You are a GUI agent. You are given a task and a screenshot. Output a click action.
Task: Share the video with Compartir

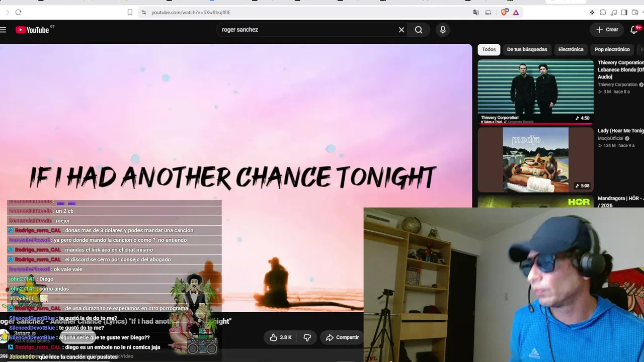[342, 337]
